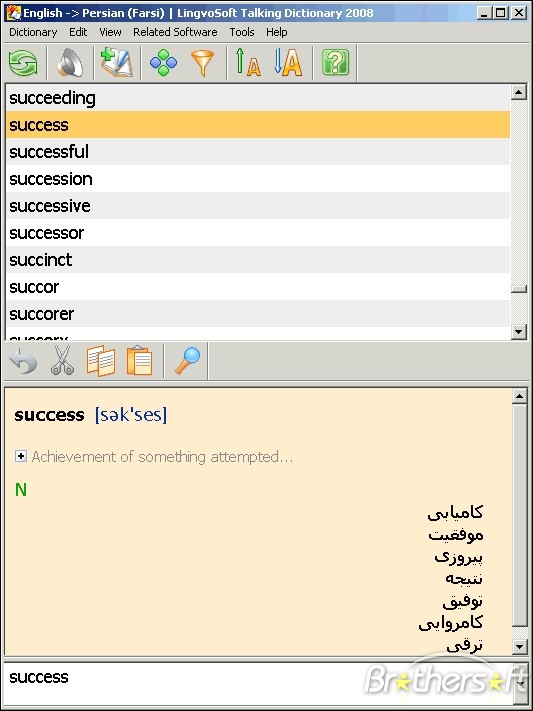The image size is (533, 711).
Task: Click the orange funnel filter icon
Action: (202, 63)
